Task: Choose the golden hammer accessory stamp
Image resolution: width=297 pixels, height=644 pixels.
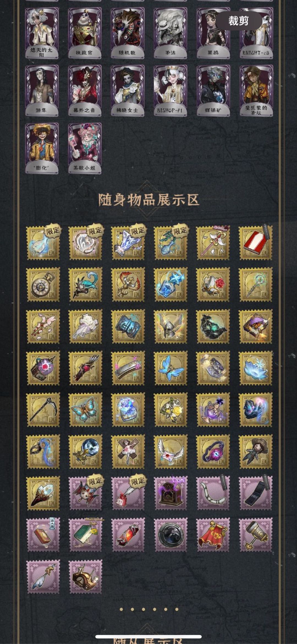Action: pyautogui.click(x=255, y=535)
